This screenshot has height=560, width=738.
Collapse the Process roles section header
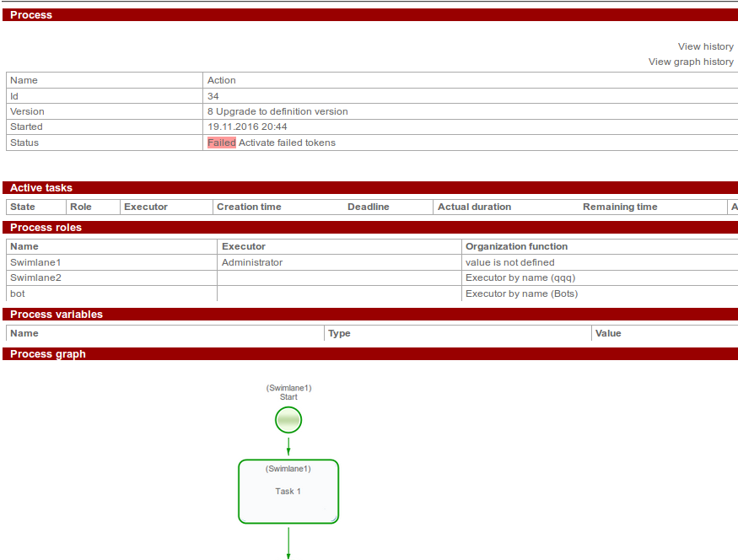pyautogui.click(x=46, y=228)
